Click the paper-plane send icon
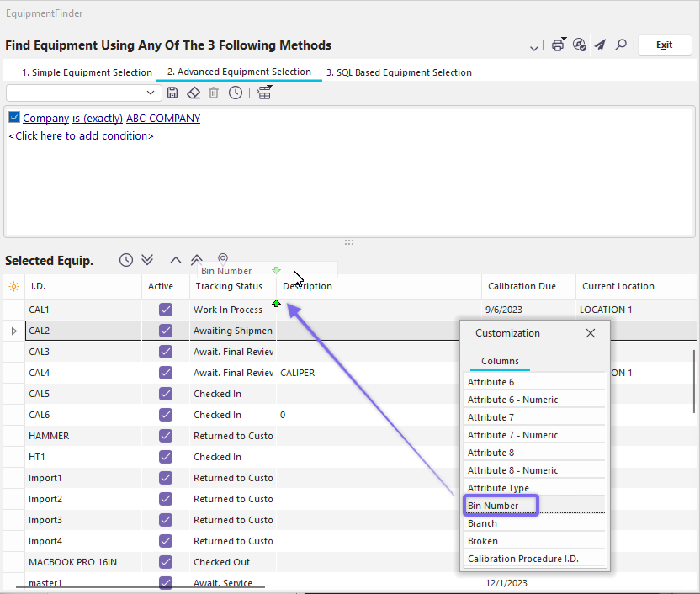The width and height of the screenshot is (700, 594). 600,45
